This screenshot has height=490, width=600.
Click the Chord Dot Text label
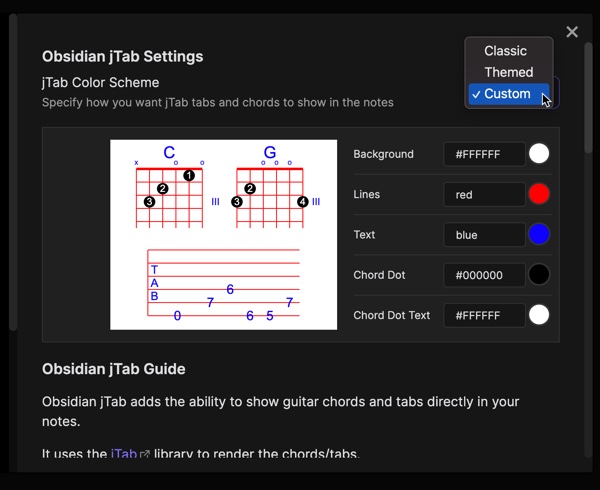pyautogui.click(x=392, y=315)
